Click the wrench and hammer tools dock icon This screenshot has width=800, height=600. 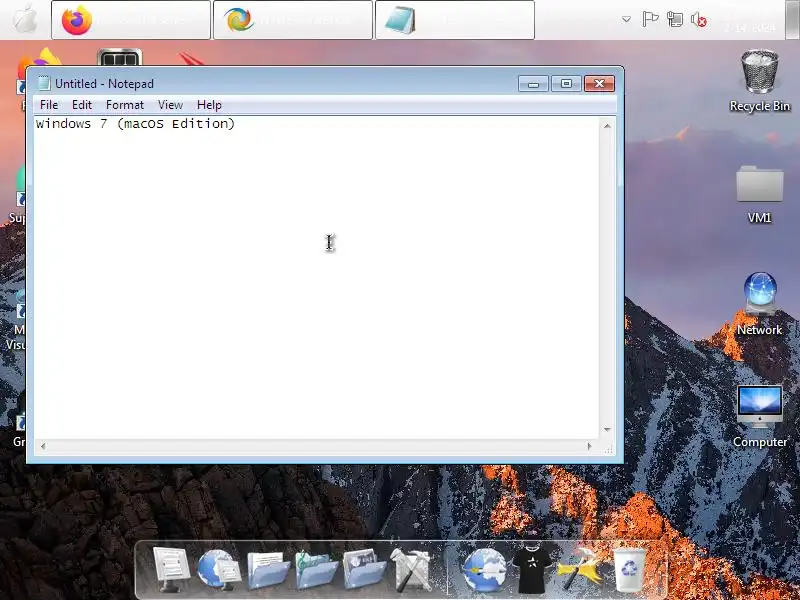point(411,569)
